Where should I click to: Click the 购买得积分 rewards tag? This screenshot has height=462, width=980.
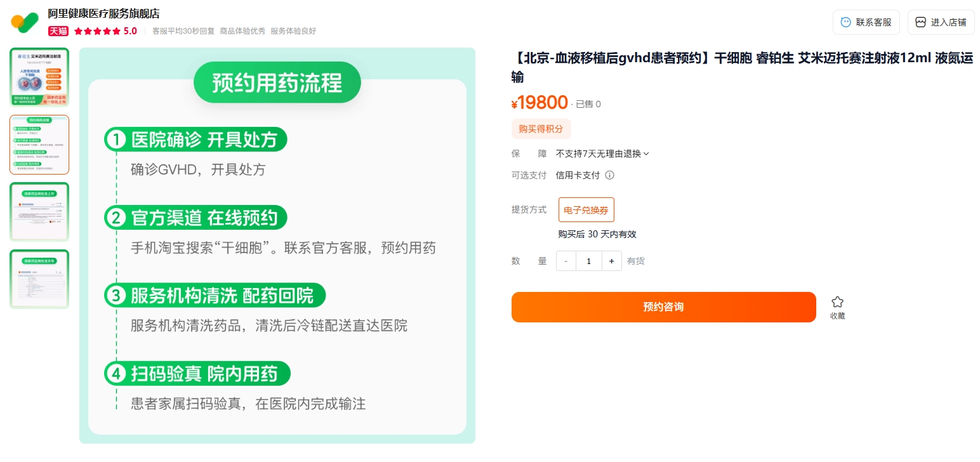541,129
